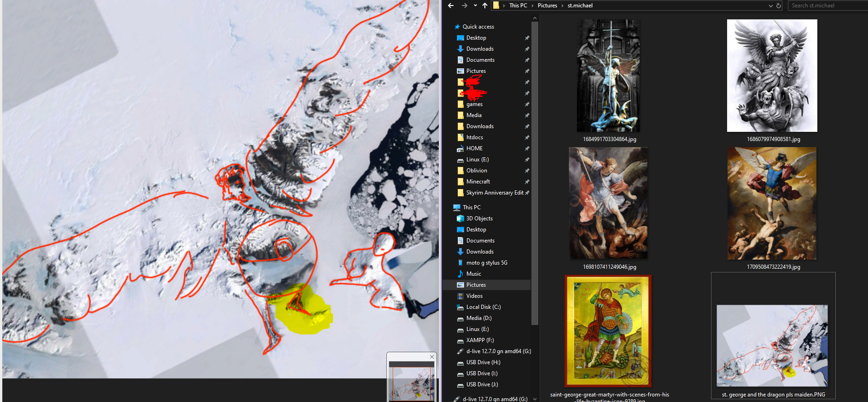Close the navigator preview in image viewer
Viewport: 868px width, 402px height.
[x=432, y=357]
